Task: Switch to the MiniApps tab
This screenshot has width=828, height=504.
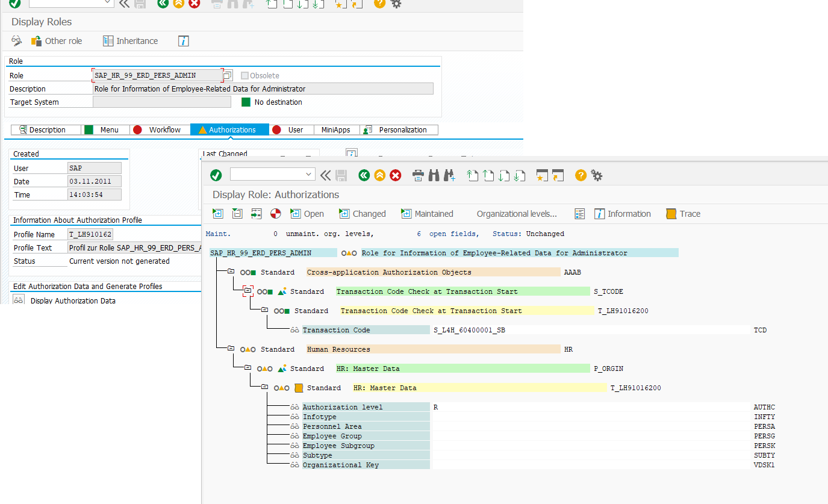Action: [x=335, y=129]
